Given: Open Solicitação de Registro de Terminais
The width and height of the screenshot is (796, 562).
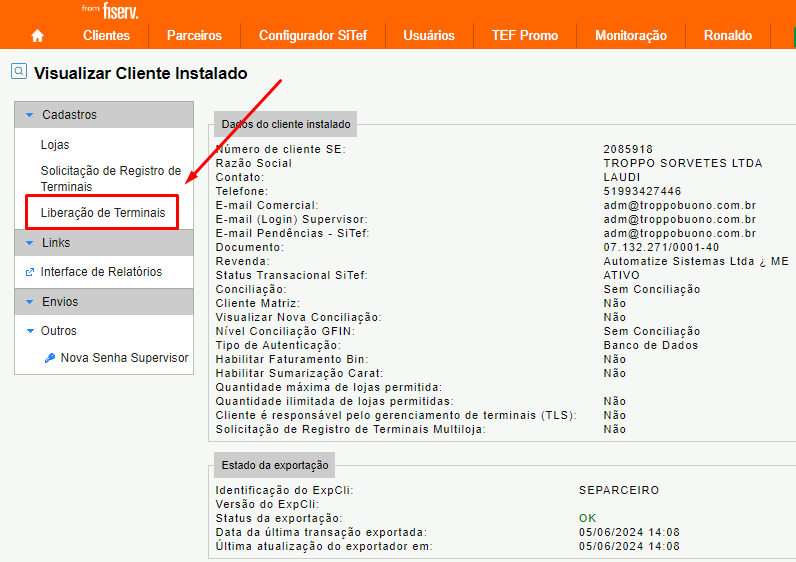Looking at the screenshot, I should point(111,179).
